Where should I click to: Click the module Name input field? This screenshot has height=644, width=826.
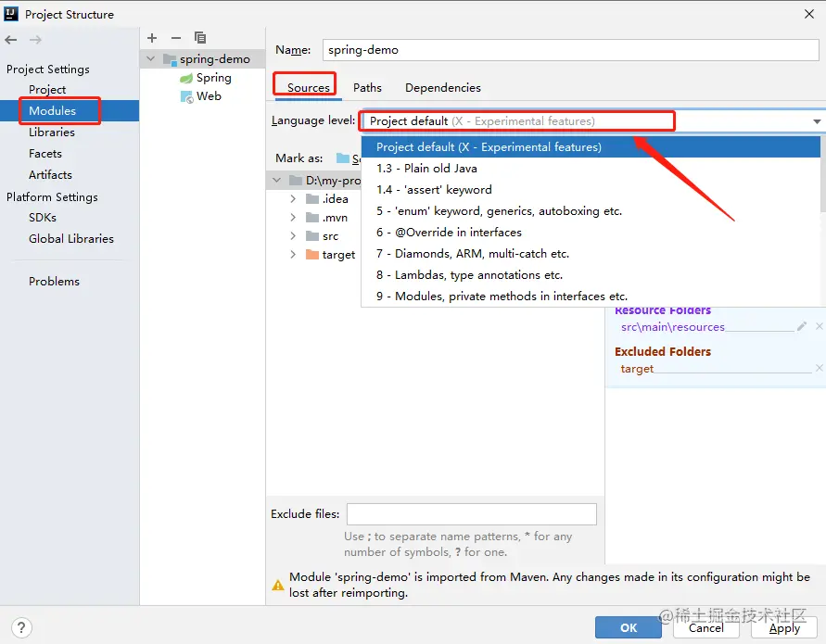point(570,50)
